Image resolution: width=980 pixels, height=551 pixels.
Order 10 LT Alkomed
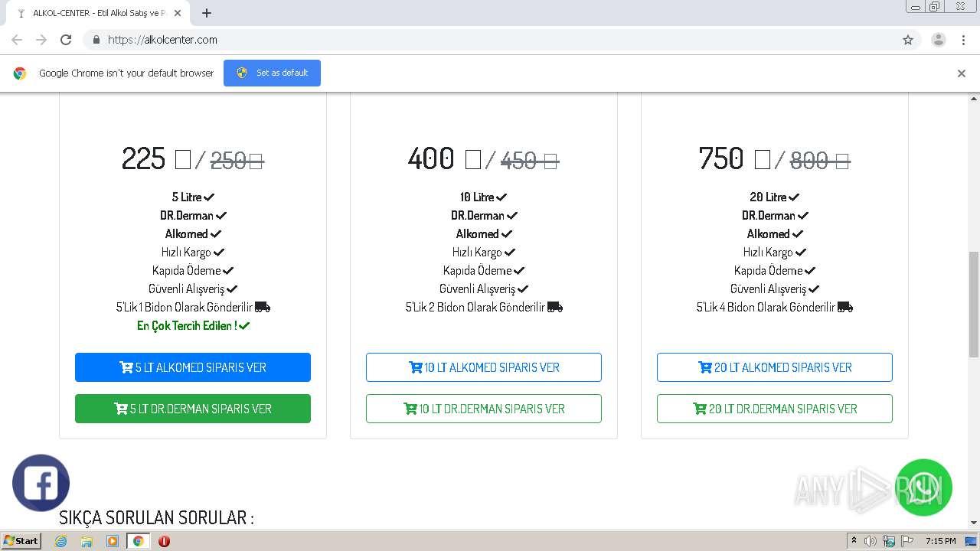pos(484,367)
